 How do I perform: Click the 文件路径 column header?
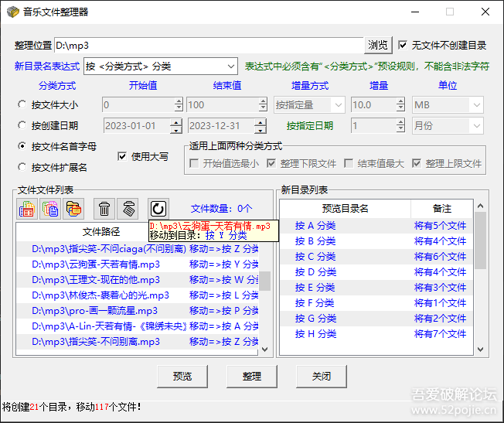point(101,231)
